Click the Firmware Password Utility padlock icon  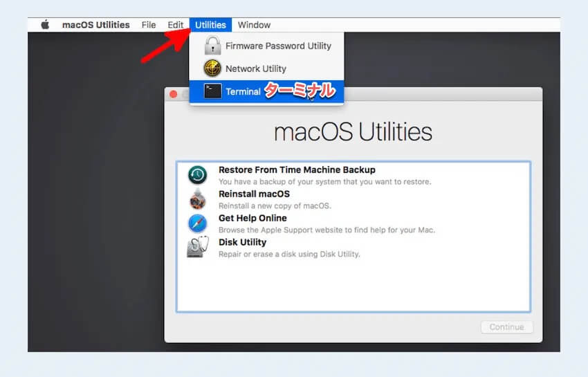click(x=212, y=46)
